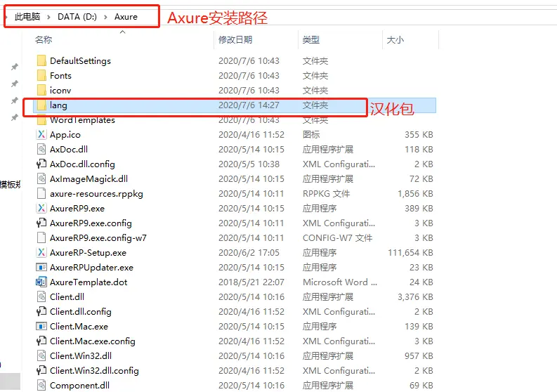Select the AxureTemplate.dot file name
This screenshot has width=557, height=392.
[89, 282]
